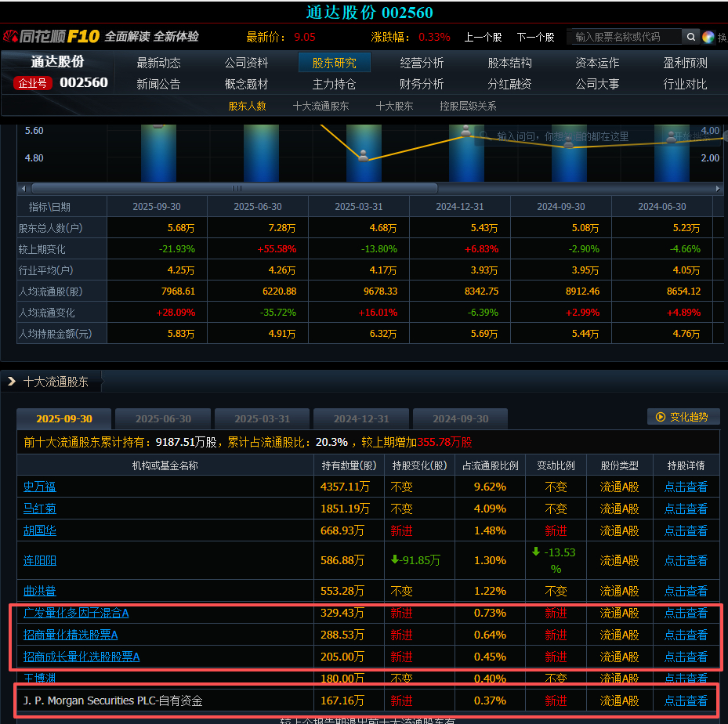Open shareholder link 连阳阳
This screenshot has height=724, width=728.
click(x=40, y=561)
